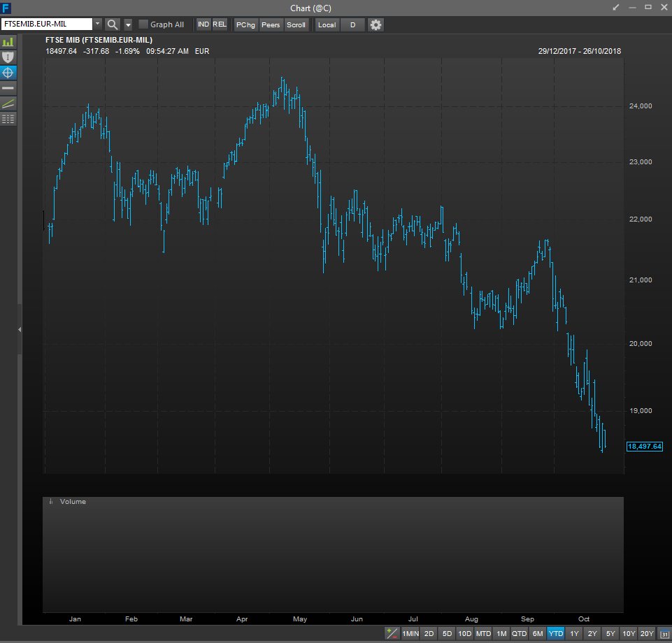Viewport: 672px width, 643px height.
Task: Click the -1.69% change value
Action: point(128,51)
